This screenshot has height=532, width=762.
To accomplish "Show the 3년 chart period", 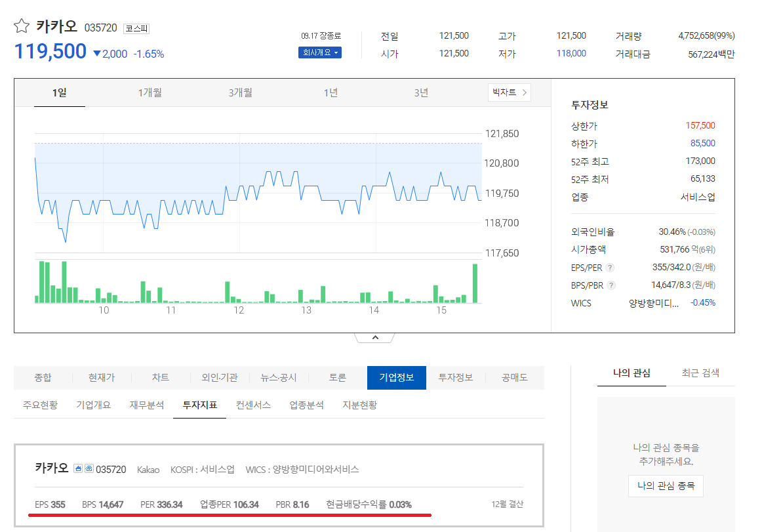I will pos(422,92).
